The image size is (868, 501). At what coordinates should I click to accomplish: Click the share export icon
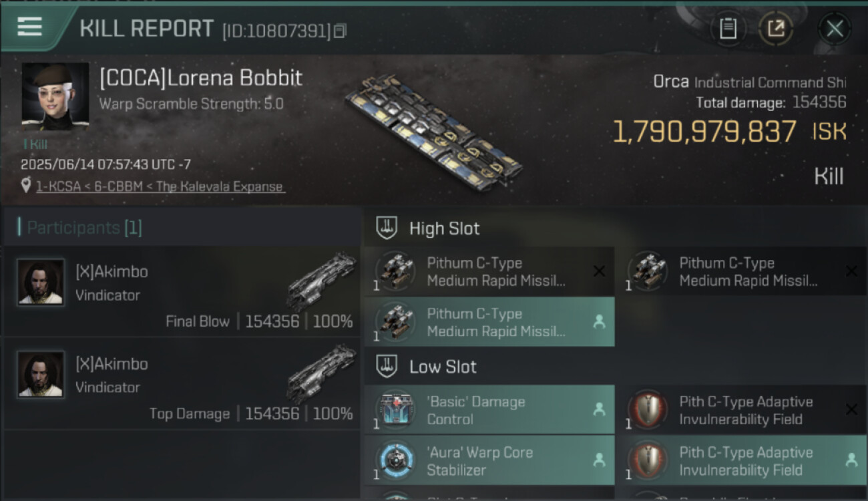coord(775,29)
